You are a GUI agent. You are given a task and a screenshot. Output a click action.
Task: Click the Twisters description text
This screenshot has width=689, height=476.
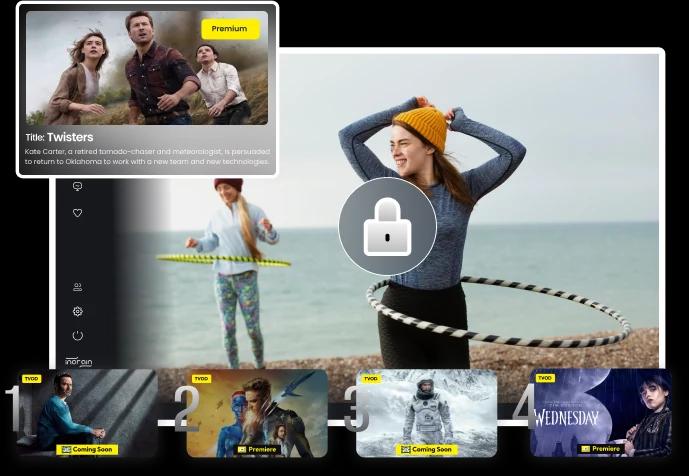[x=147, y=156]
